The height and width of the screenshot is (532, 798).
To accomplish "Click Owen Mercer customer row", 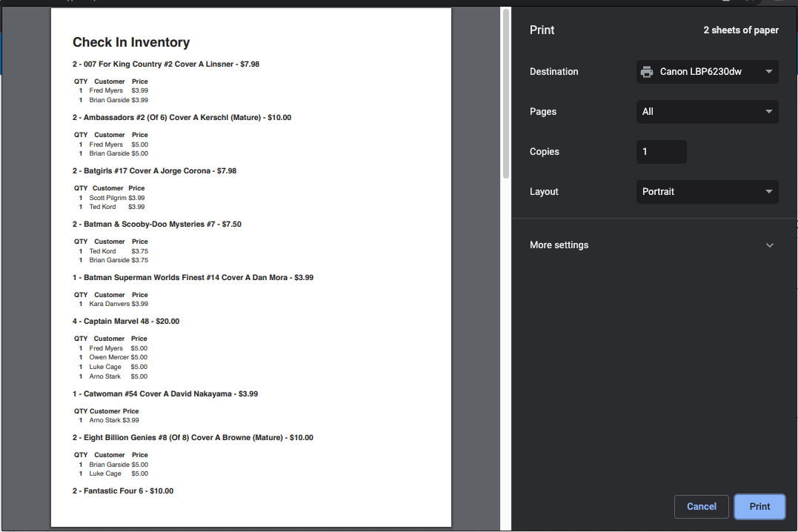I will coord(111,357).
